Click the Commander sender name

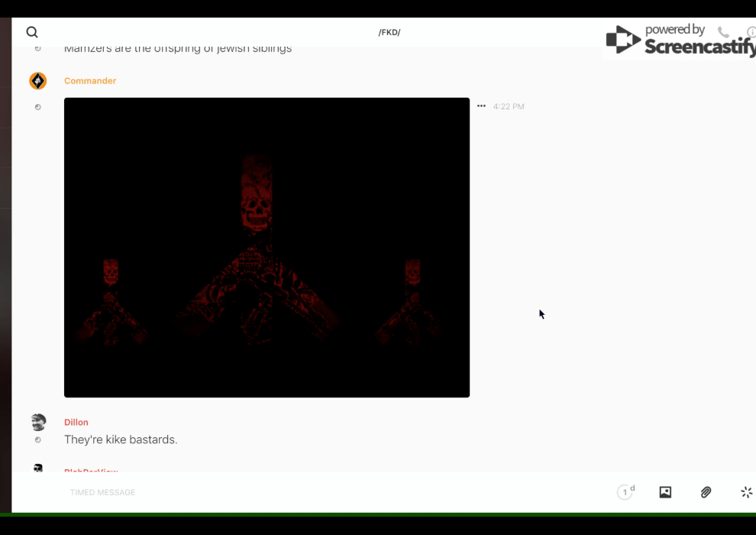90,81
